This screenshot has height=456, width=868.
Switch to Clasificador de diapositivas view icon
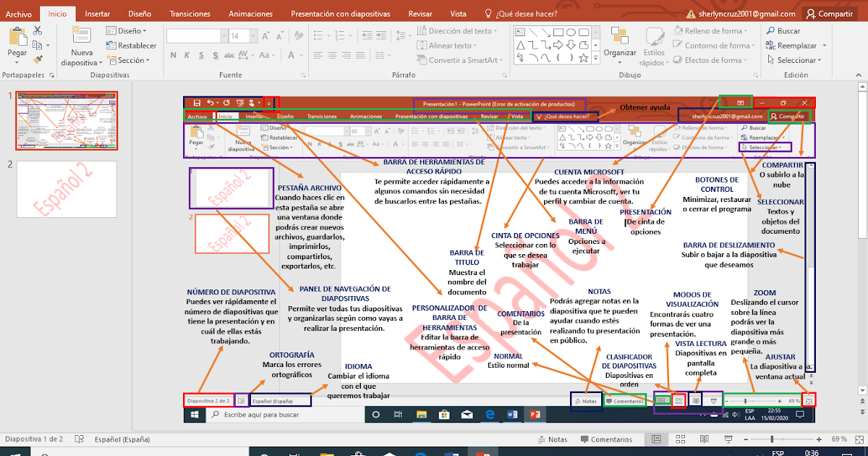pyautogui.click(x=680, y=439)
